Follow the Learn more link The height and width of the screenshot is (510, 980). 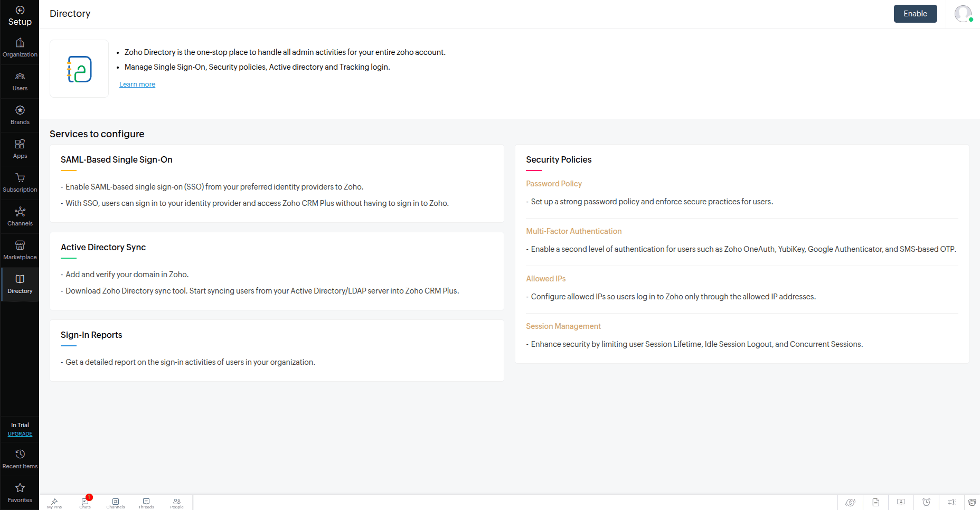137,84
